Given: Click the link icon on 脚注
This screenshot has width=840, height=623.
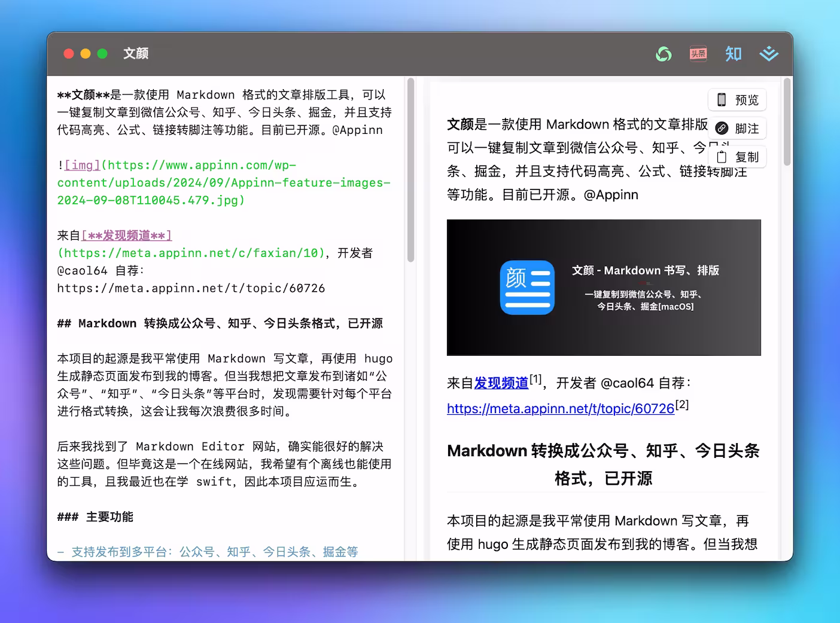Looking at the screenshot, I should (x=722, y=129).
